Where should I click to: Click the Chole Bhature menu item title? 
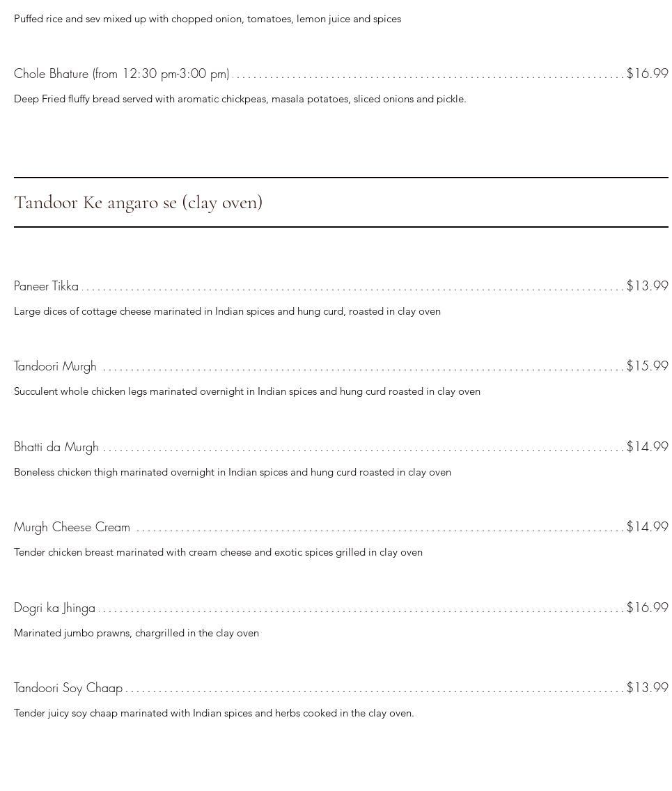tap(121, 74)
